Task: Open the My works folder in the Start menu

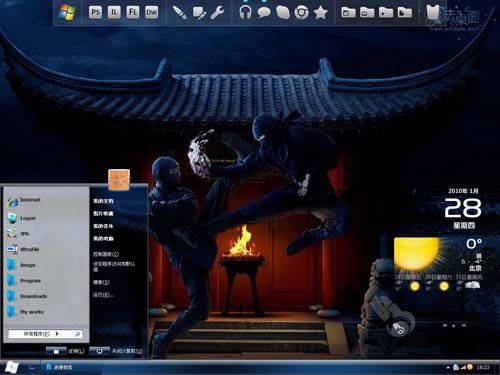Action: 25,312
